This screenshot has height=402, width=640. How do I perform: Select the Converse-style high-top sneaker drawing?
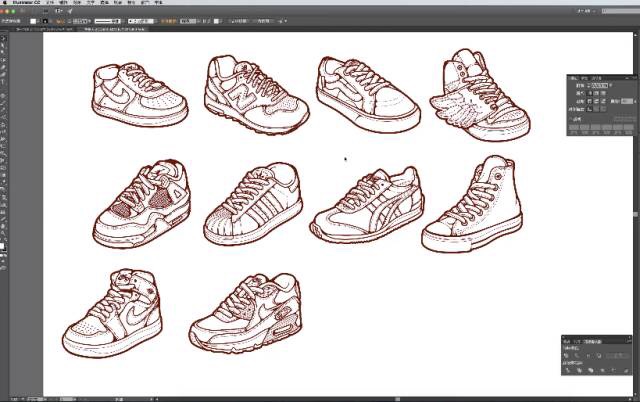pyautogui.click(x=472, y=204)
